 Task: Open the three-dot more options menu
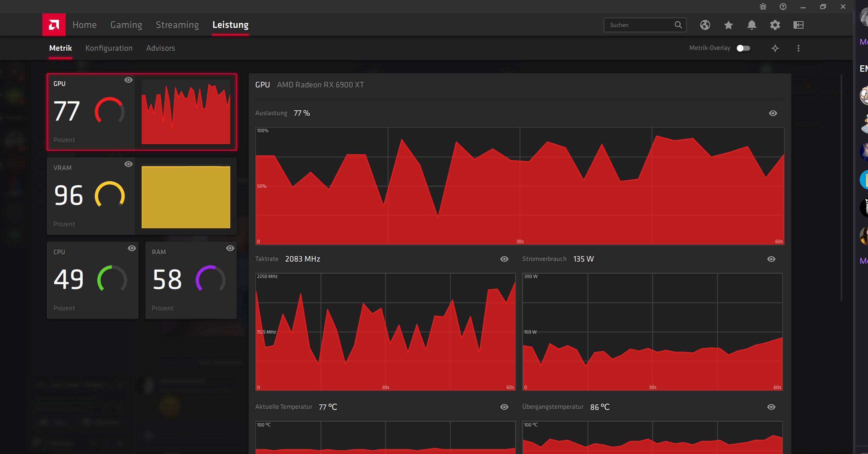click(x=798, y=48)
